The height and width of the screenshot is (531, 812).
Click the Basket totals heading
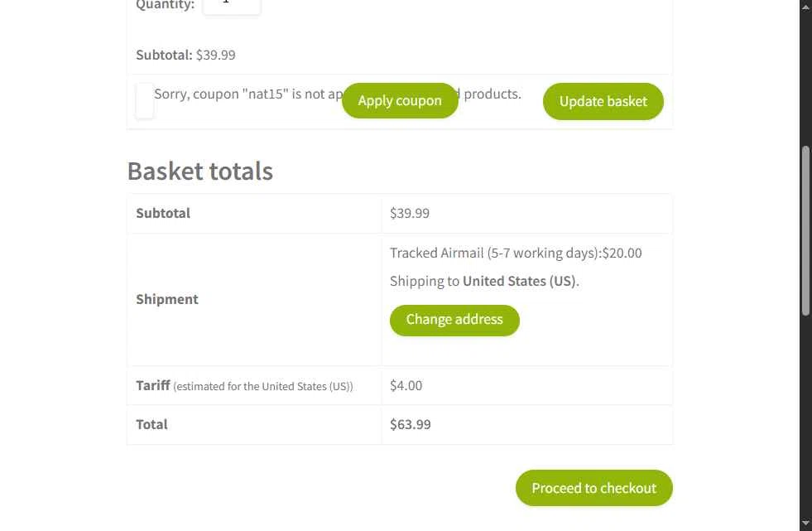(199, 171)
